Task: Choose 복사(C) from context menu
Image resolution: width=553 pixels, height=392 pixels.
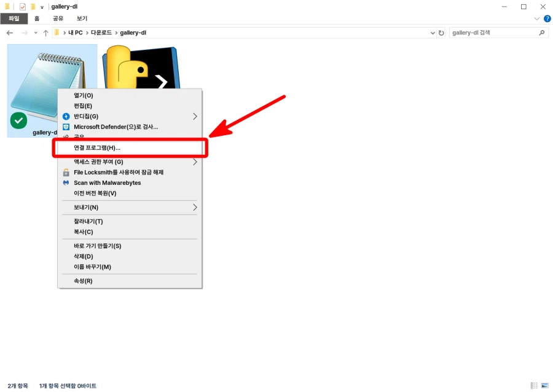Action: point(130,232)
